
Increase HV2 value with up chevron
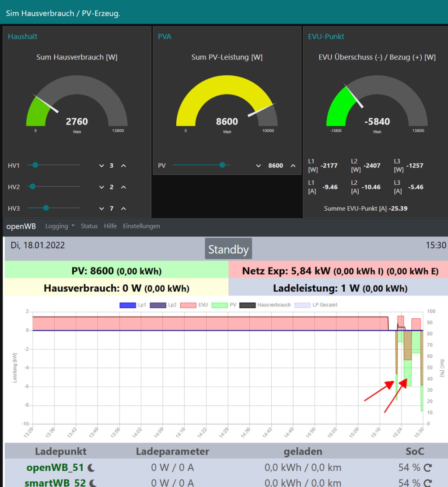(x=123, y=187)
